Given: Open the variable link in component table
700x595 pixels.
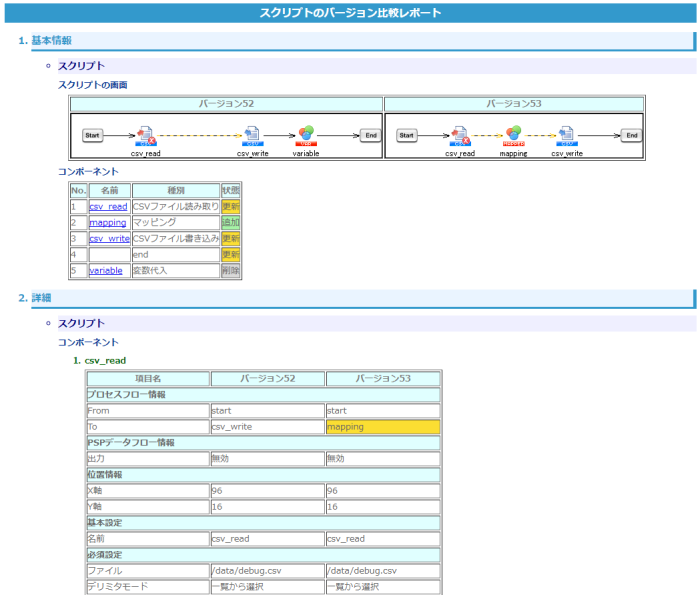Looking at the screenshot, I should (x=106, y=271).
